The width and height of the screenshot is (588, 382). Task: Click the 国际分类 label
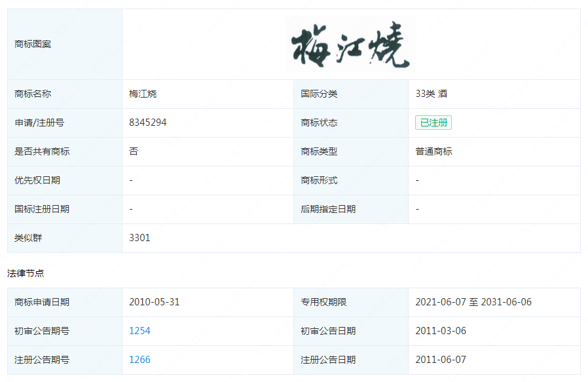pyautogui.click(x=319, y=94)
